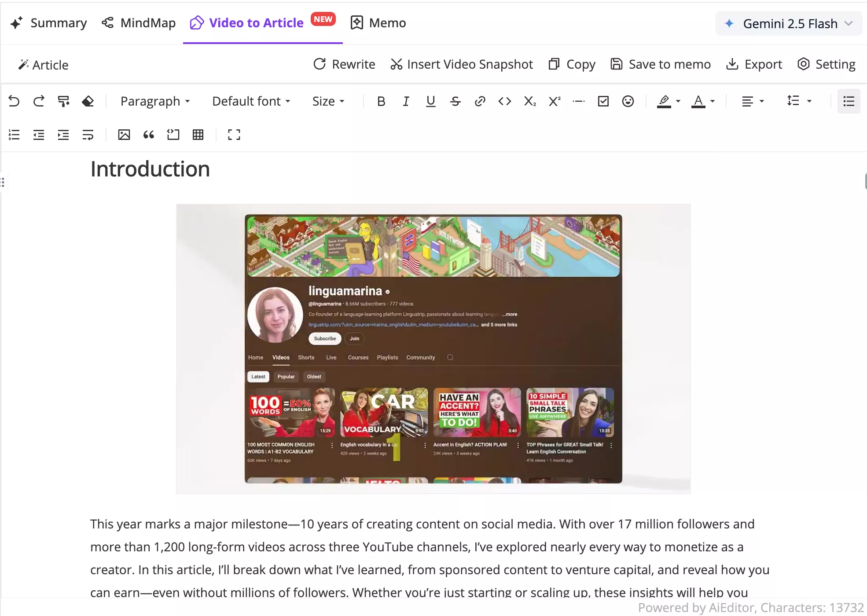Insert a blockquote with the quote icon
The height and width of the screenshot is (616, 867).
click(148, 135)
